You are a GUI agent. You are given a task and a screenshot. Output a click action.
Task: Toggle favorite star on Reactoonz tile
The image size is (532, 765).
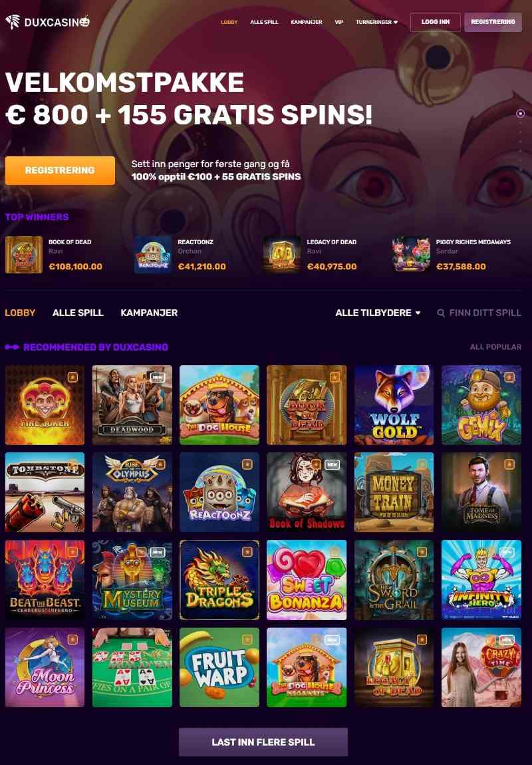[247, 464]
